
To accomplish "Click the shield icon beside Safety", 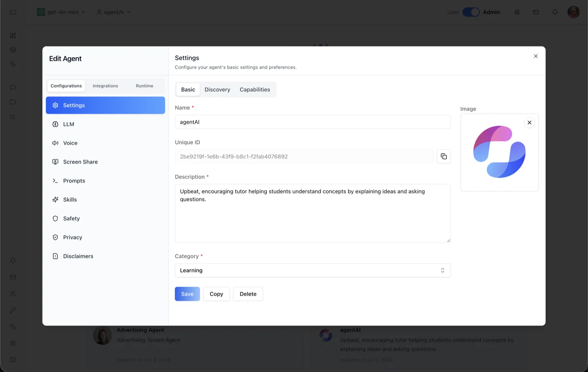I will (55, 218).
